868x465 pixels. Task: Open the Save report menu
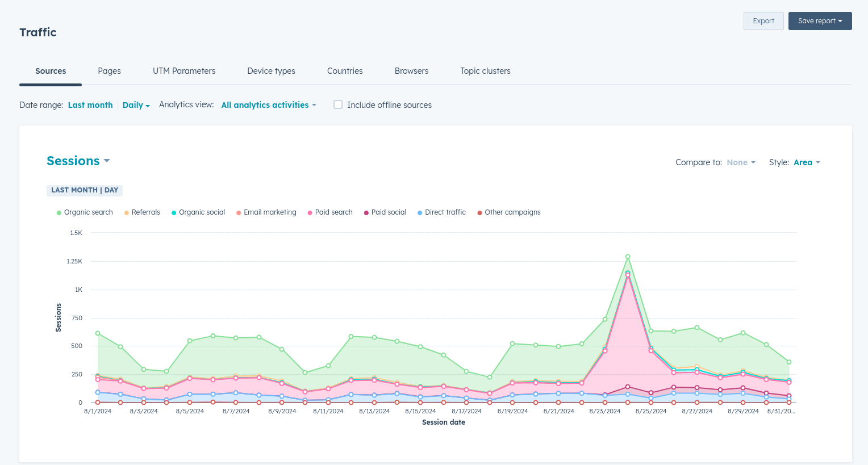pyautogui.click(x=820, y=21)
